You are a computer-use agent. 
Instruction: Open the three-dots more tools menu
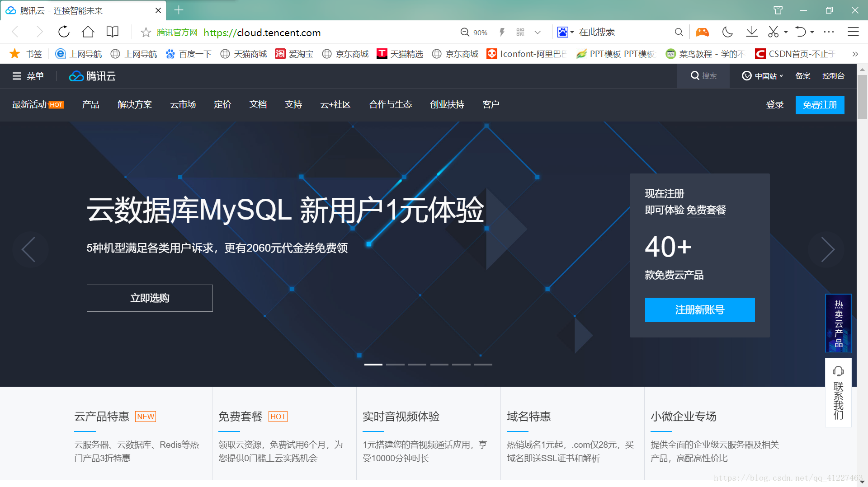click(829, 32)
